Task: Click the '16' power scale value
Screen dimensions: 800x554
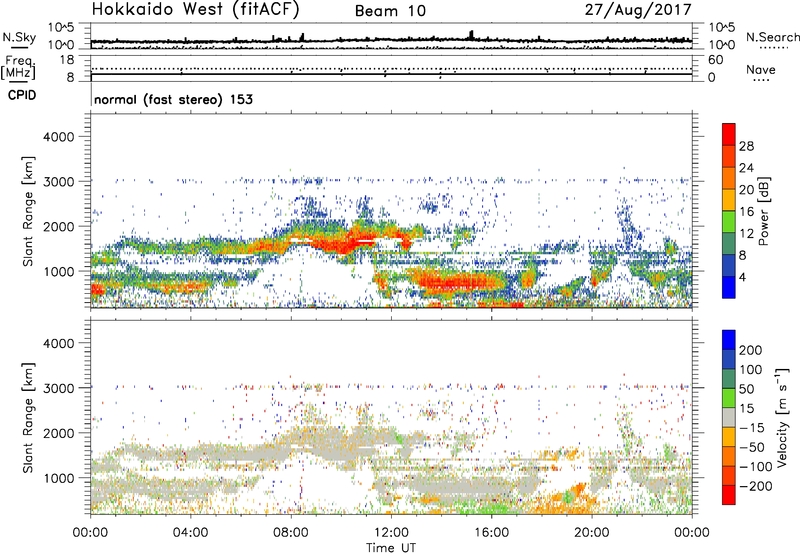Action: point(746,212)
